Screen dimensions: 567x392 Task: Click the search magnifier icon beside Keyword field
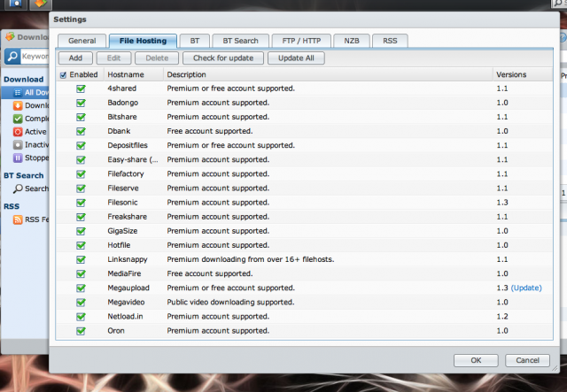coord(12,57)
